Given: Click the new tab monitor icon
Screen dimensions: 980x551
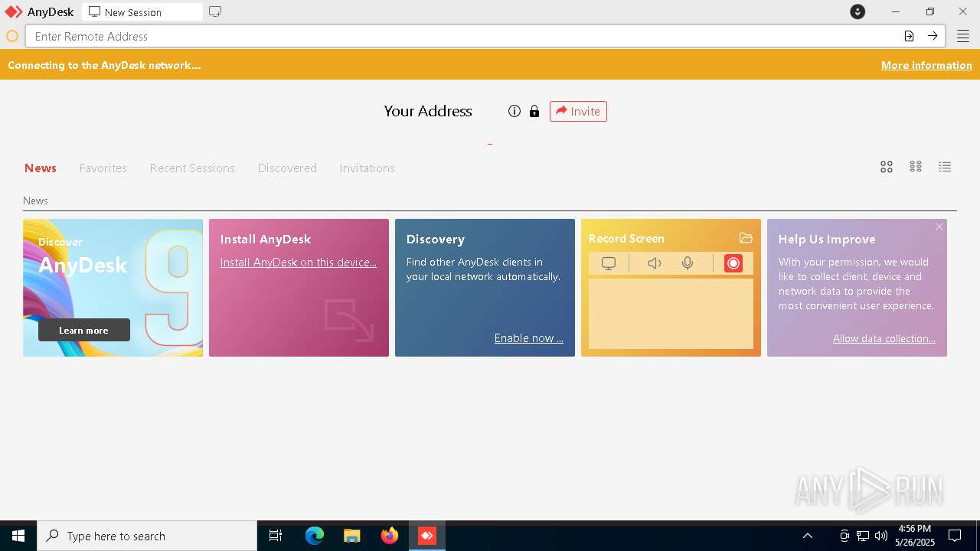Looking at the screenshot, I should [215, 11].
